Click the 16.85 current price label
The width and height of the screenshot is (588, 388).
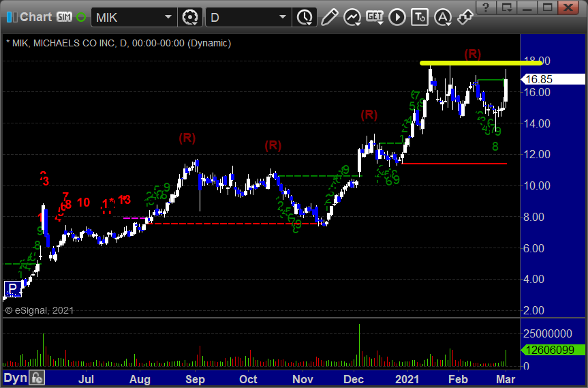click(x=553, y=79)
